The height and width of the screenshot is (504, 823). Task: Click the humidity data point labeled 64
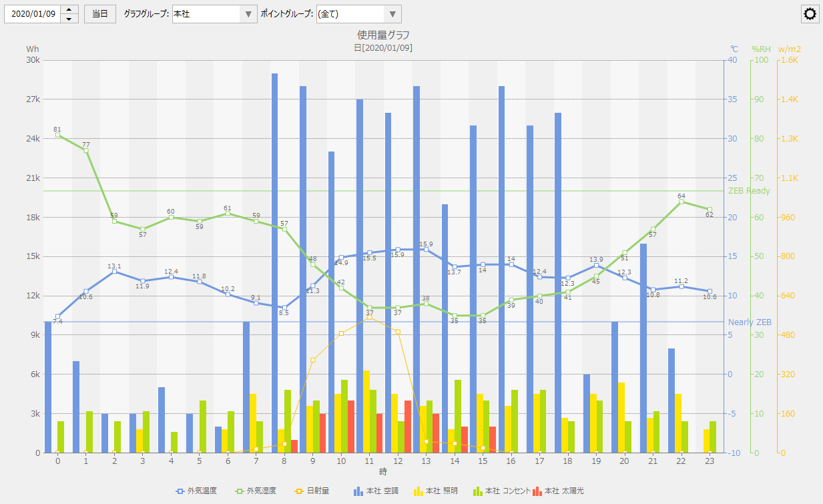[x=681, y=201]
